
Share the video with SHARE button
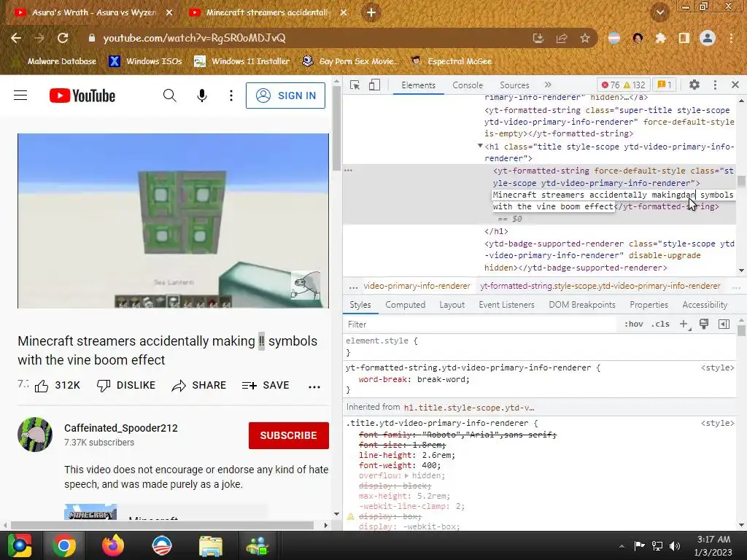pos(198,385)
